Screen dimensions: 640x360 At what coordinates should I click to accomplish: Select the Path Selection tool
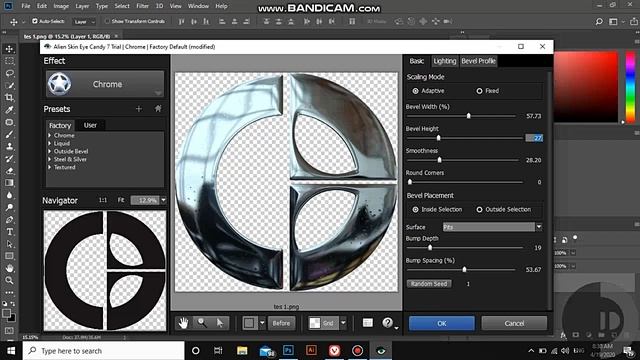click(9, 244)
